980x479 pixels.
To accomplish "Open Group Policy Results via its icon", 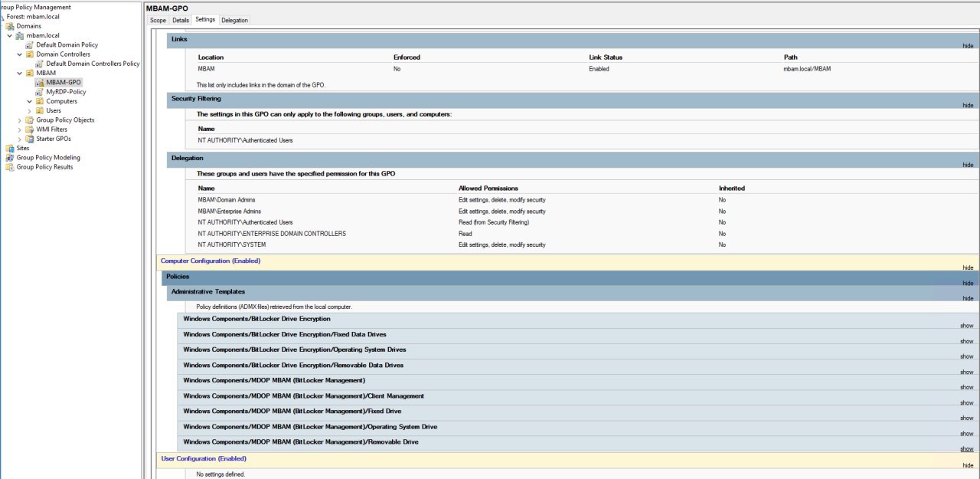I will [x=10, y=167].
